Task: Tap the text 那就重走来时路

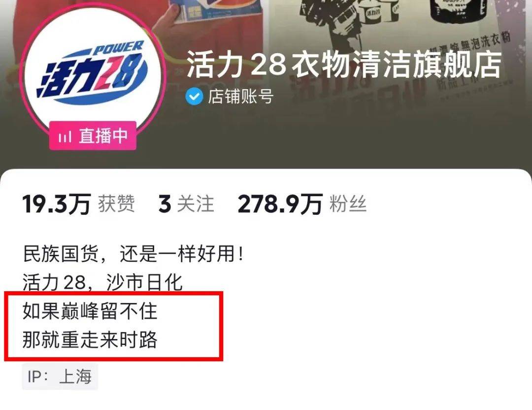Action: [x=90, y=340]
